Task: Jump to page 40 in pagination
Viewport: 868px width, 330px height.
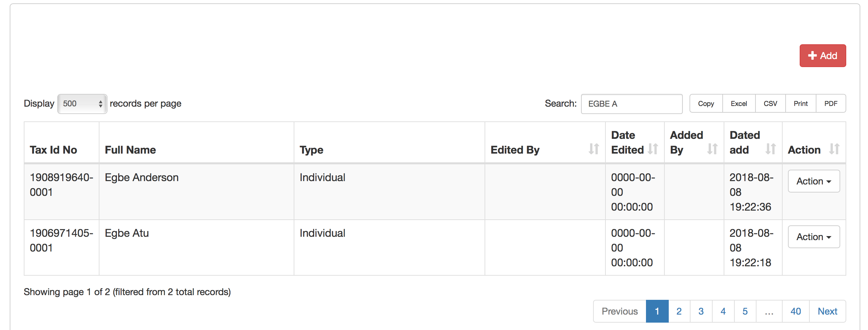Action: pyautogui.click(x=795, y=311)
